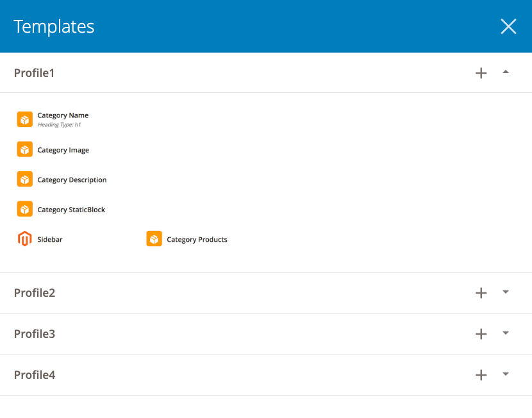
Task: Expand the Profile2 section arrow
Action: point(506,292)
